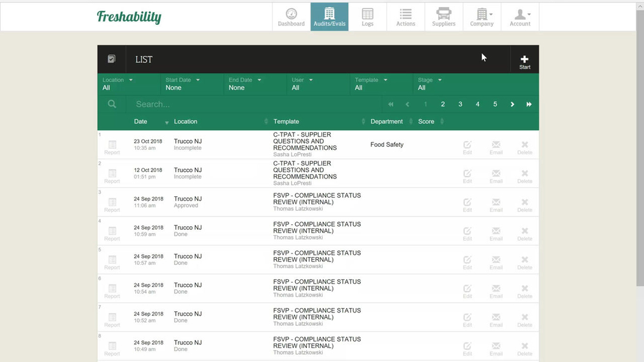Expand the Location filter dropdown
Image resolution: width=644 pixels, height=362 pixels.
point(128,84)
